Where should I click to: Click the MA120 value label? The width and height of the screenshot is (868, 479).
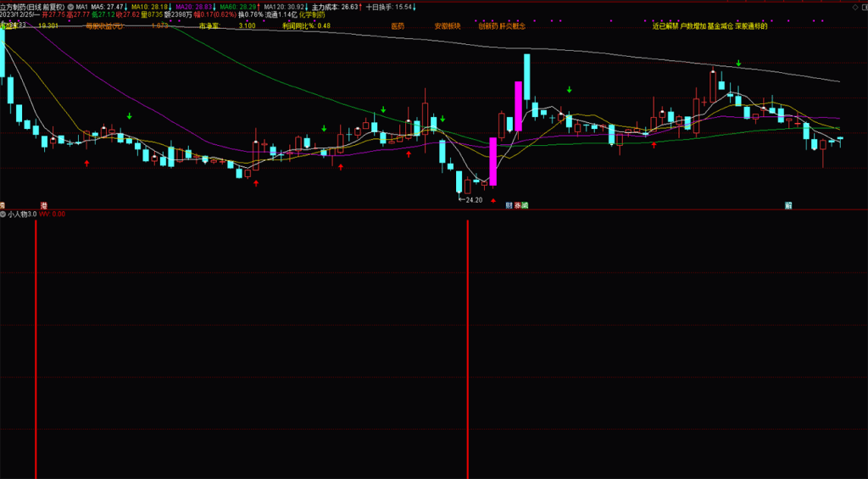click(284, 6)
